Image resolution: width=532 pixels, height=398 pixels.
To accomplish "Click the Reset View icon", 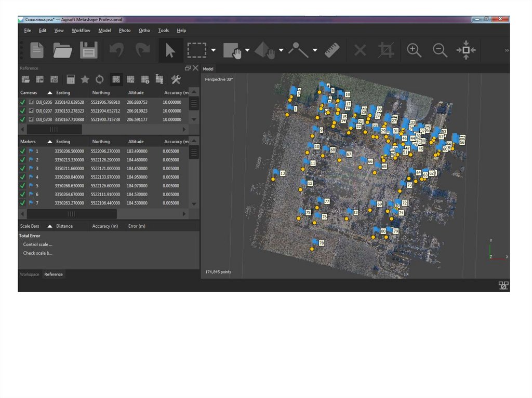I will coord(465,50).
